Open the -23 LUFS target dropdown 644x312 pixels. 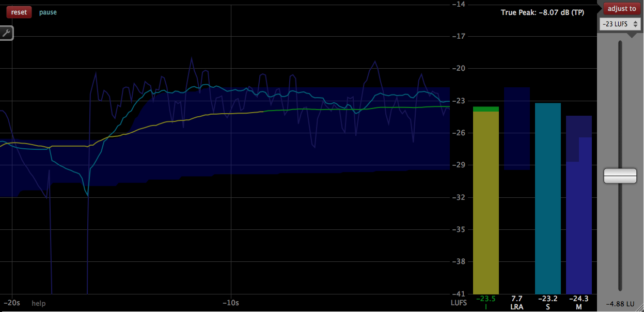(620, 24)
